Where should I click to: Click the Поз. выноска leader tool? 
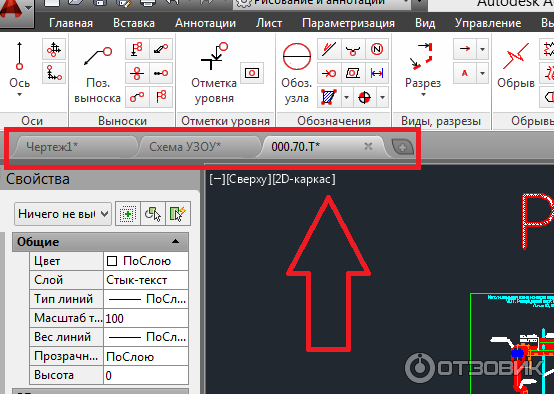point(98,74)
